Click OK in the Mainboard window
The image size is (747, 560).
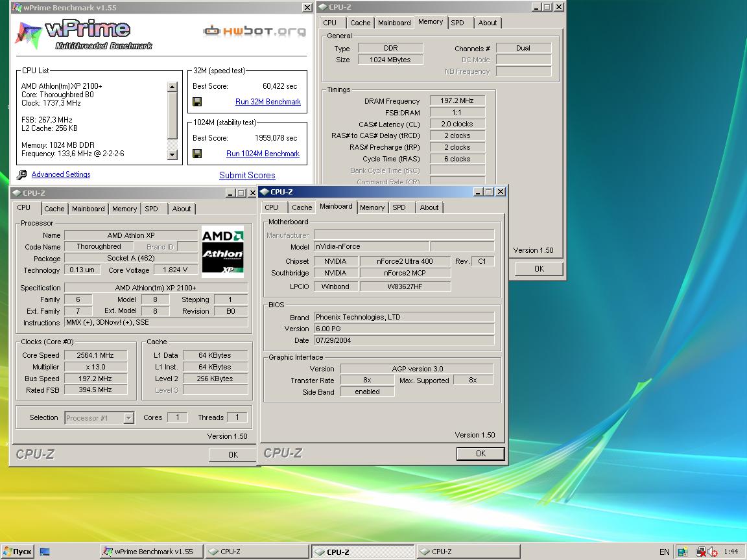(480, 454)
